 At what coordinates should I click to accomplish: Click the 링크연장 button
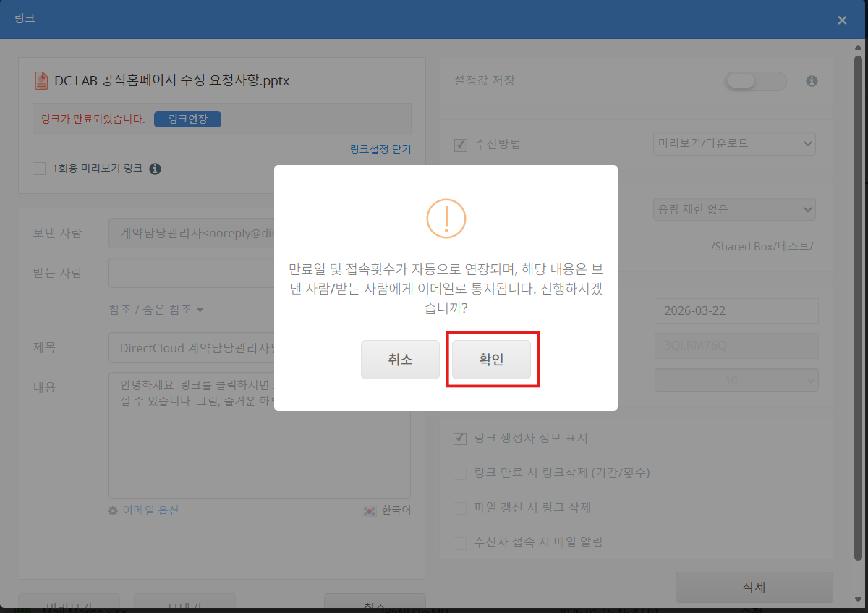coord(187,119)
